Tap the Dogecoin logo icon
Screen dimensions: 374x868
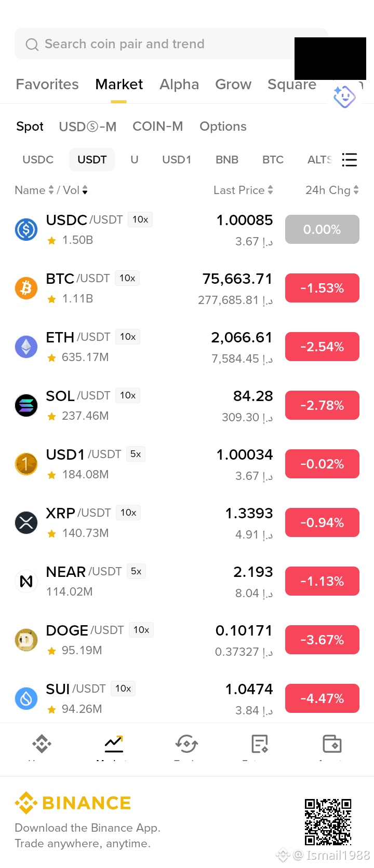pos(26,640)
